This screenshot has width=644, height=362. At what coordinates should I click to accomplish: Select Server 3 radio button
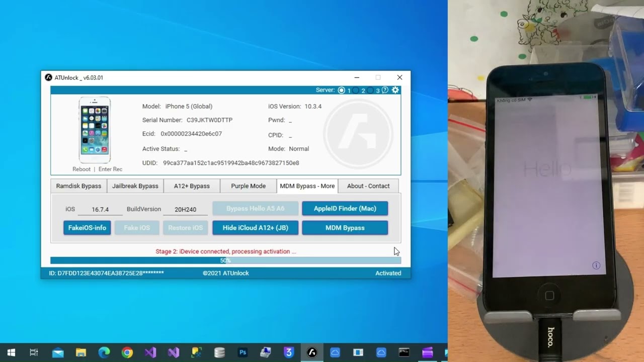pos(370,90)
